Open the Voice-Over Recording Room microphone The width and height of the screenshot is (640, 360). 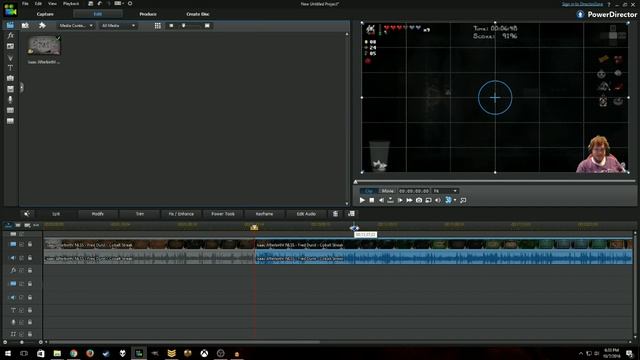[10, 100]
